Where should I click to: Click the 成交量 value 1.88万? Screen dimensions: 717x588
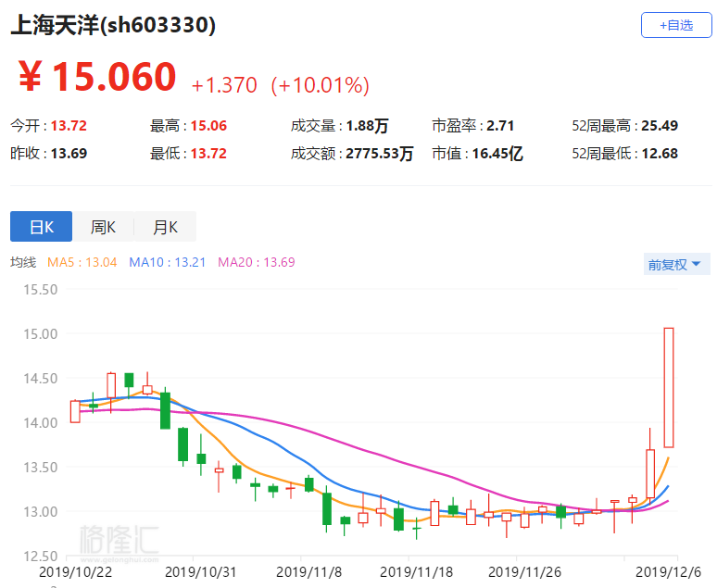pyautogui.click(x=367, y=125)
